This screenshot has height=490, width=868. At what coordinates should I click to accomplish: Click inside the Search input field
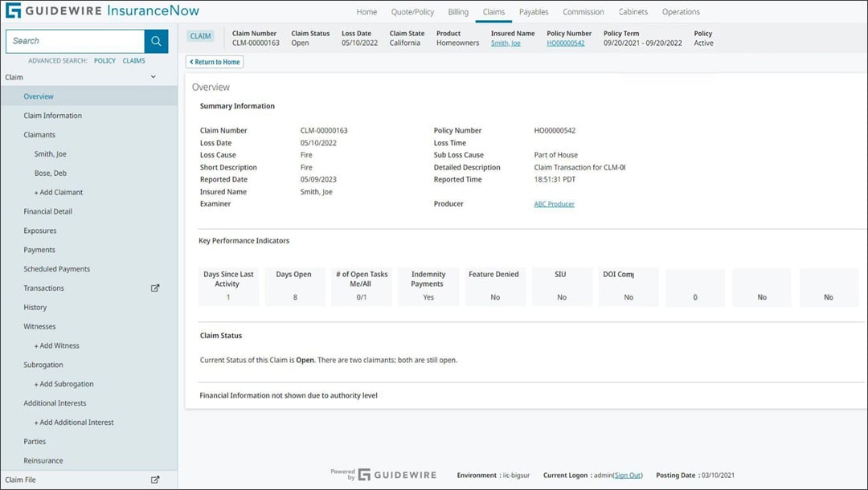[75, 41]
